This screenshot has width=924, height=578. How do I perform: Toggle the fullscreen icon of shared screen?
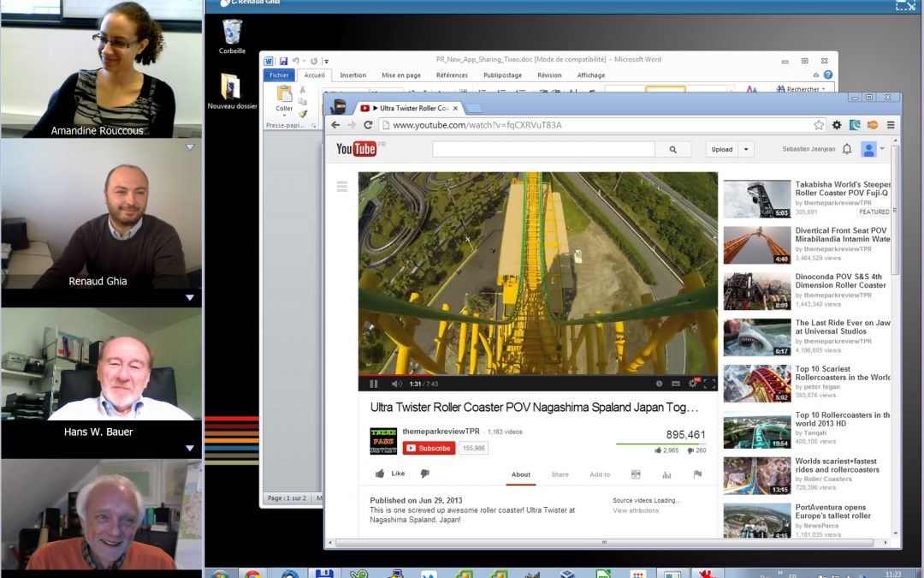click(905, 5)
